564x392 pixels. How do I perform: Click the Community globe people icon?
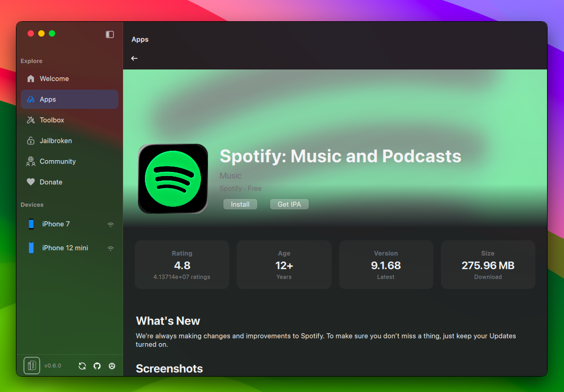point(31,161)
